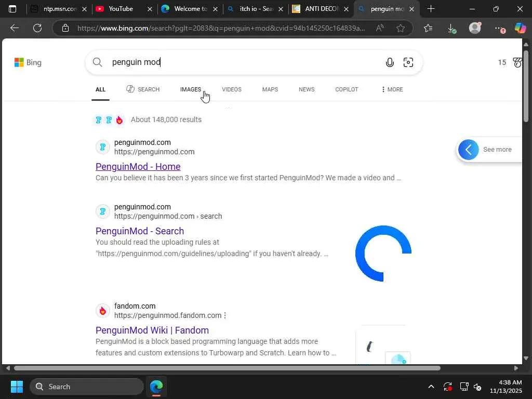The height and width of the screenshot is (399, 532).
Task: Click the https://penguinmod.com URL text
Action: pos(154,152)
